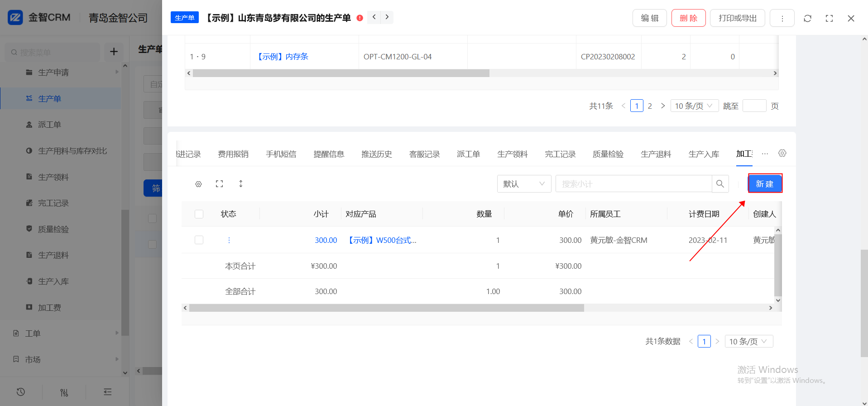Open the 默认 filter dropdown
This screenshot has height=406, width=868.
coord(524,184)
